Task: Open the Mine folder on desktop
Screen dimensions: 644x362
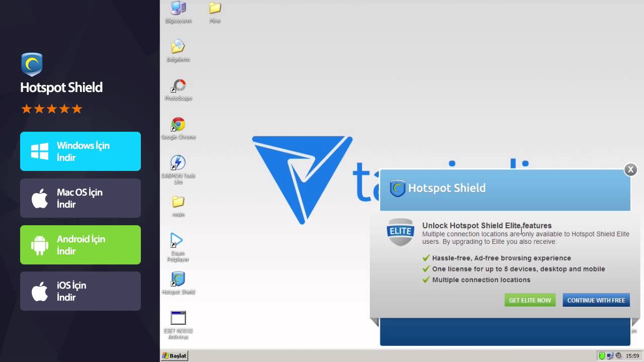Action: [215, 12]
